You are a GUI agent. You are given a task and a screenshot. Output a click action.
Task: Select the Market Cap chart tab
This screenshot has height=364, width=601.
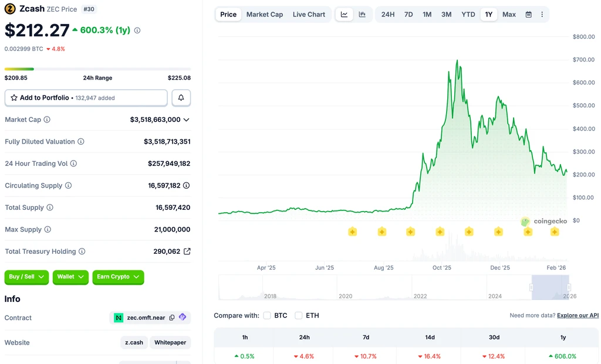point(265,15)
